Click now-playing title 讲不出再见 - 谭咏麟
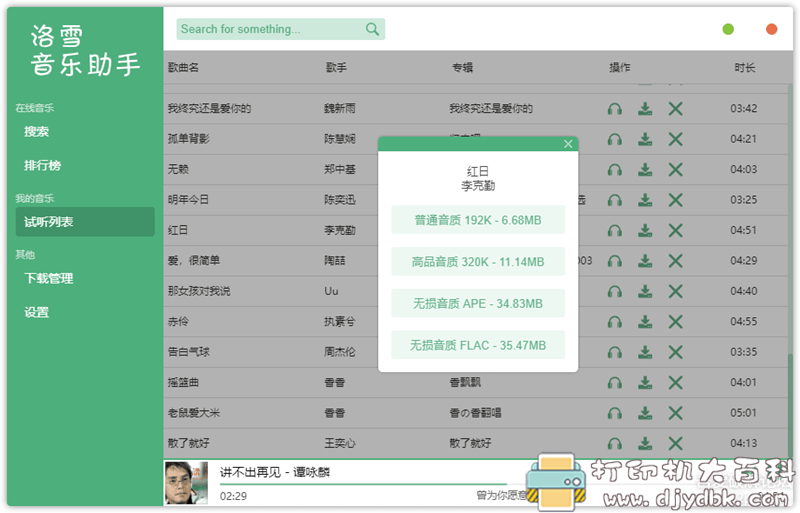 (275, 473)
